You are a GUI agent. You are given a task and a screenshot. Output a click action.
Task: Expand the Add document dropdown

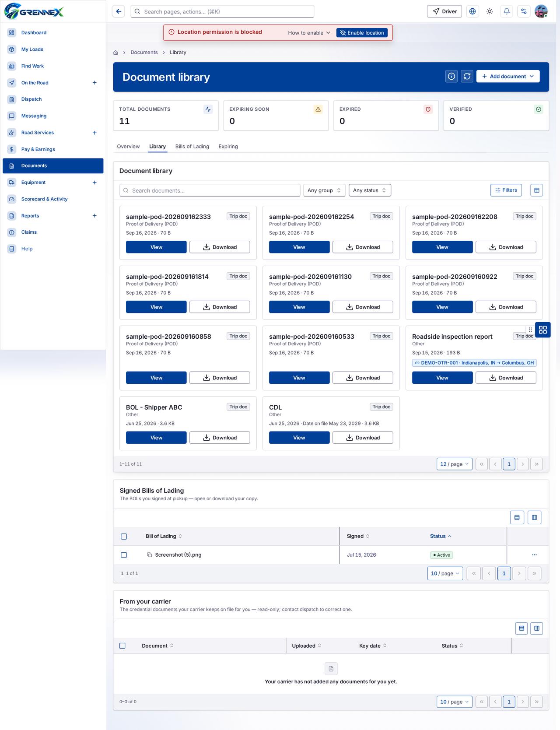(x=508, y=76)
